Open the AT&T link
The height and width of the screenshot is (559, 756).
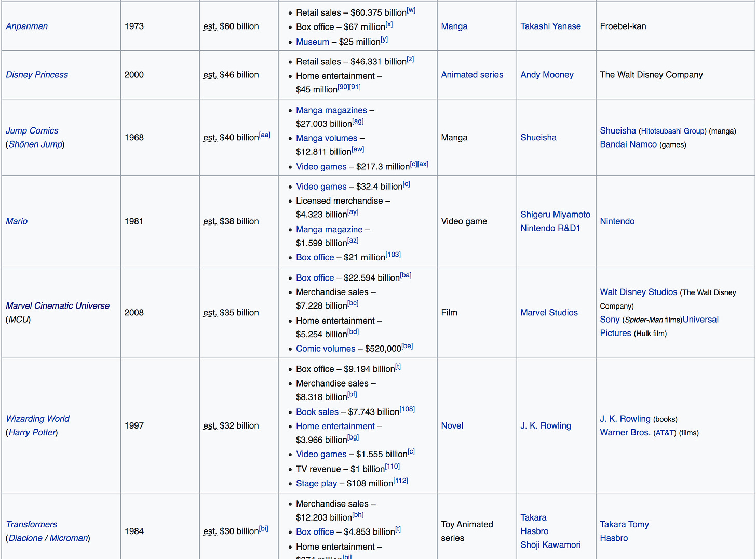point(665,433)
